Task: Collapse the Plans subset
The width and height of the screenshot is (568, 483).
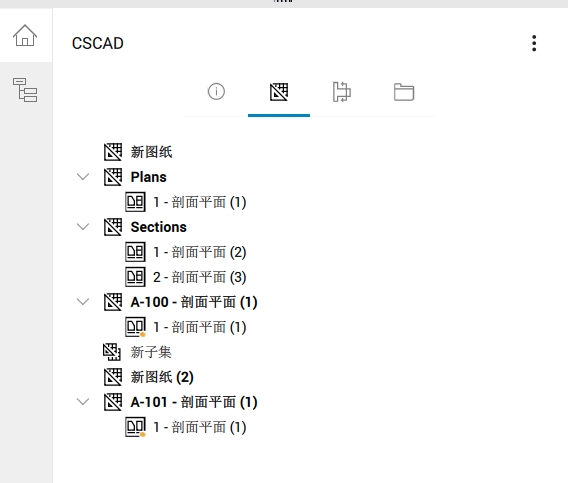Action: (x=83, y=177)
